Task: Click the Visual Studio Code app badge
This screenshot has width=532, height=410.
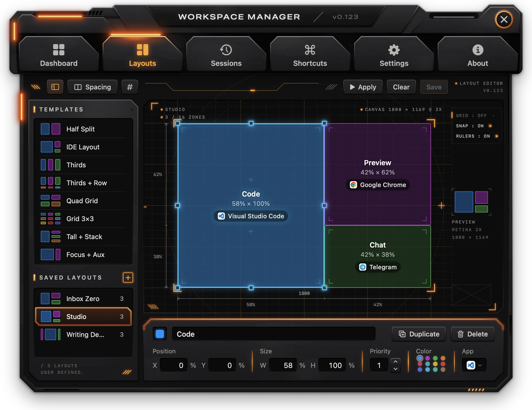Action: (251, 216)
